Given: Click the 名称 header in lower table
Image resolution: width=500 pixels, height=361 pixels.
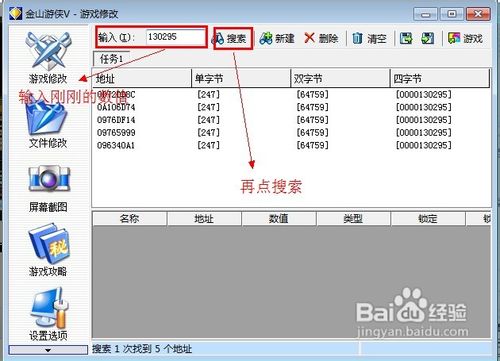Looking at the screenshot, I should click(x=129, y=219).
